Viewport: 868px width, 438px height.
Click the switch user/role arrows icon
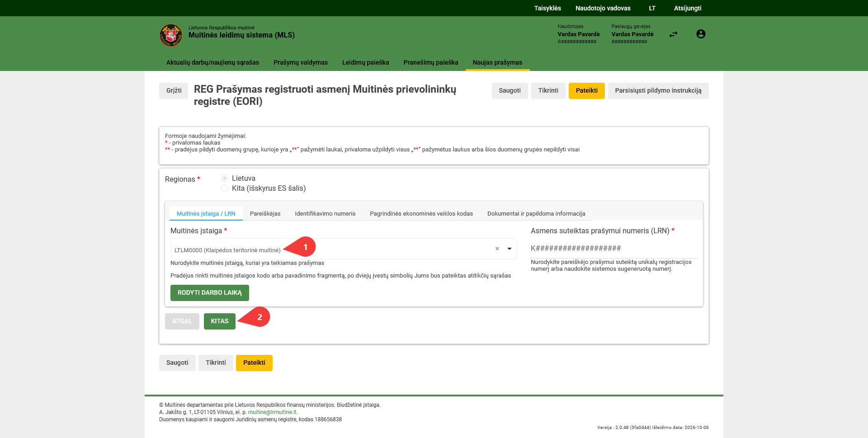pos(674,34)
